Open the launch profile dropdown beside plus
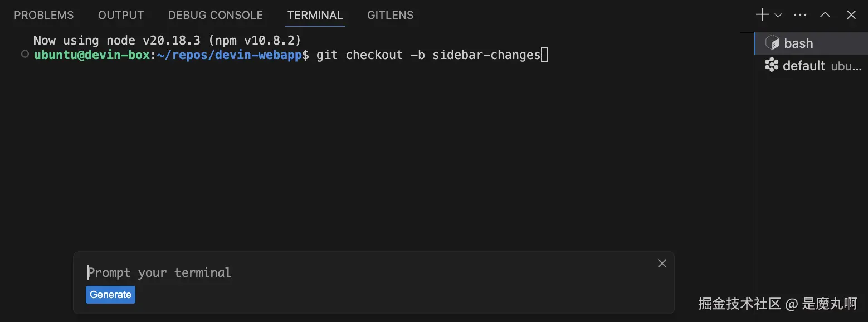Viewport: 868px width, 322px height. tap(778, 16)
